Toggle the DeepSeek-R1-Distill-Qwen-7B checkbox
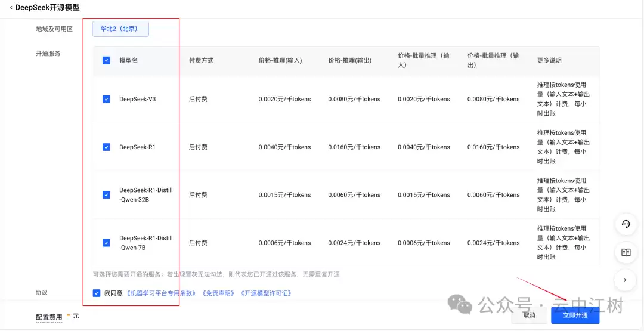 pyautogui.click(x=106, y=243)
